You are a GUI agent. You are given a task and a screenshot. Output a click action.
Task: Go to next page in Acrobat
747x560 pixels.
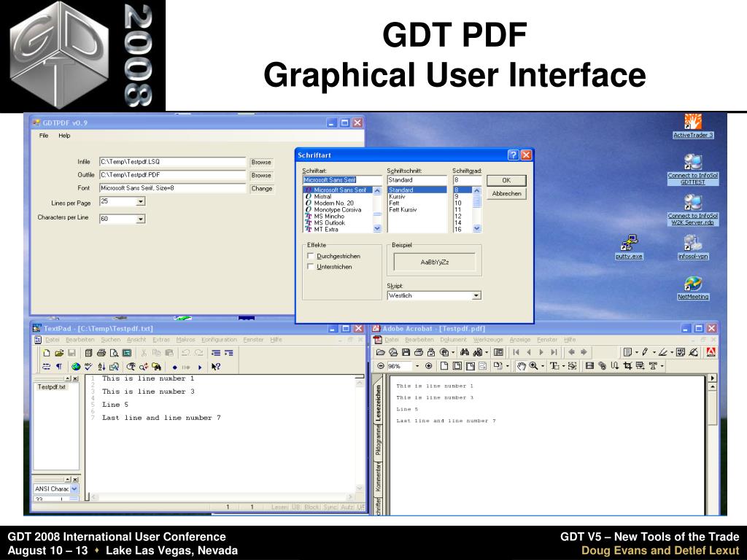[541, 352]
